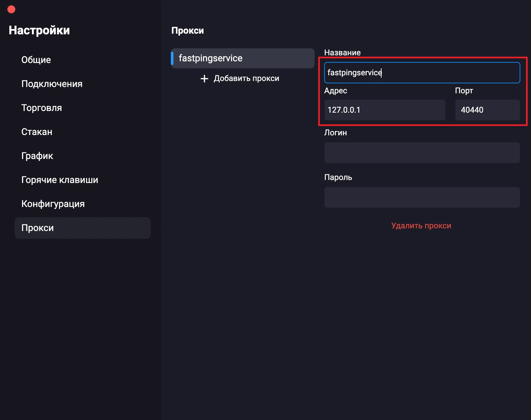This screenshot has width=531, height=420.
Task: Switch to the График settings section
Action: (x=37, y=156)
